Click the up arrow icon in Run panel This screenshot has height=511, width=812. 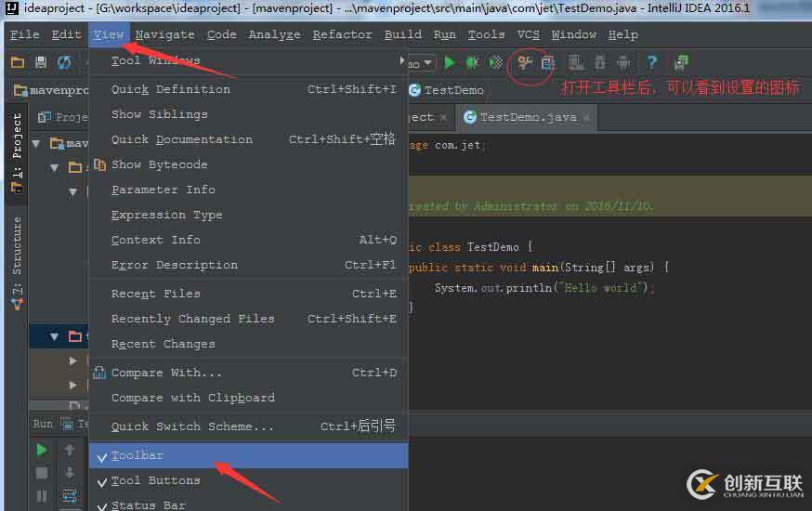[x=70, y=450]
